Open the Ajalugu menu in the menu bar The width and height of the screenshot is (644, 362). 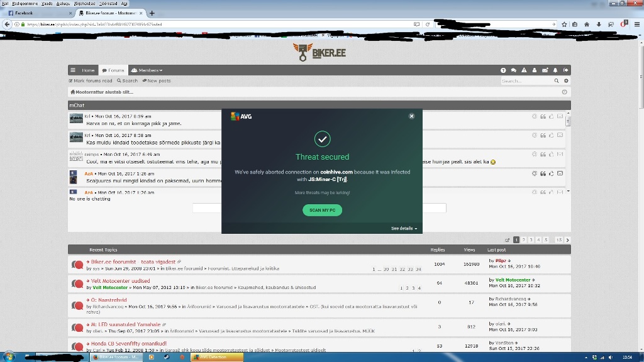point(63,3)
